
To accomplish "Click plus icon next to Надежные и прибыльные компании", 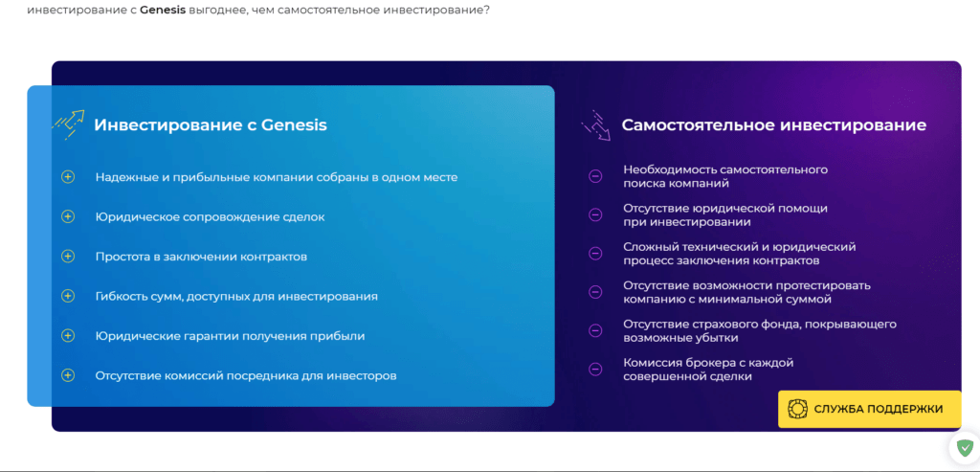I will pos(68,177).
